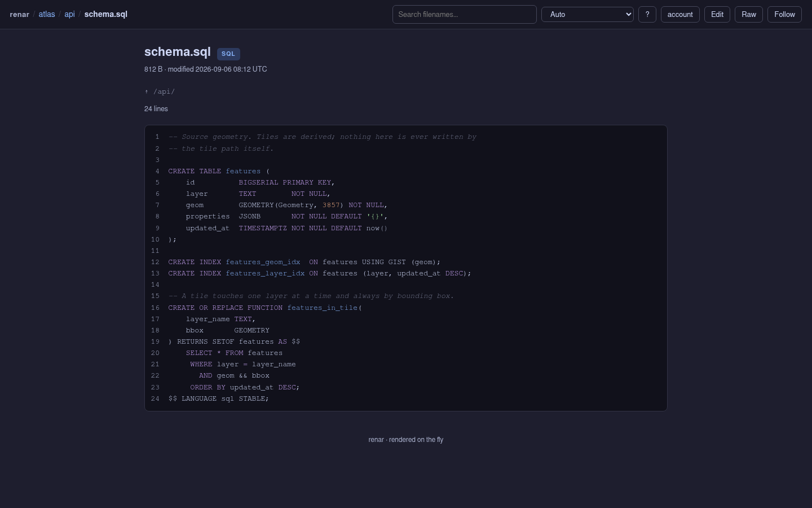812x508 pixels.
Task: Click the Edit button
Action: [x=717, y=14]
